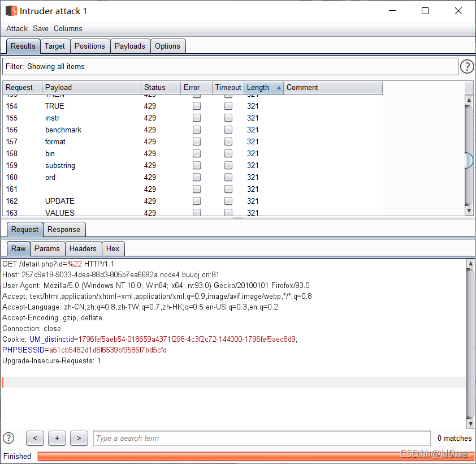476x464 pixels.
Task: View request in the Hex tab
Action: coord(112,248)
